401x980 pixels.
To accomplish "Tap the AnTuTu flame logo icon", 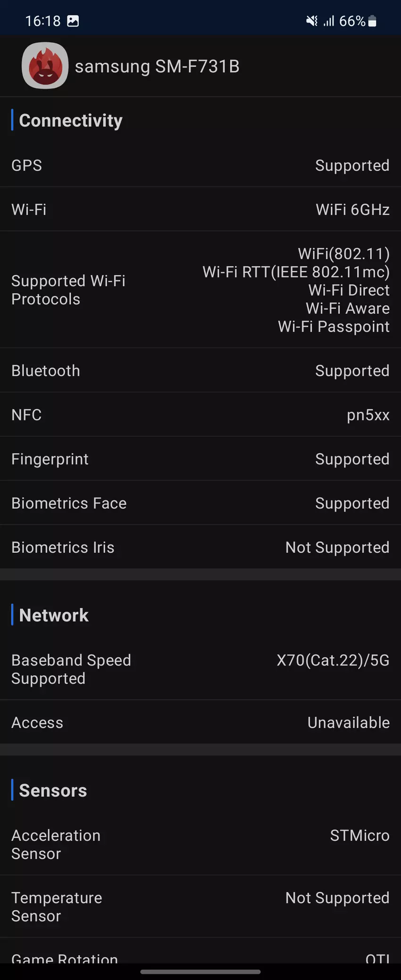I will click(x=45, y=66).
